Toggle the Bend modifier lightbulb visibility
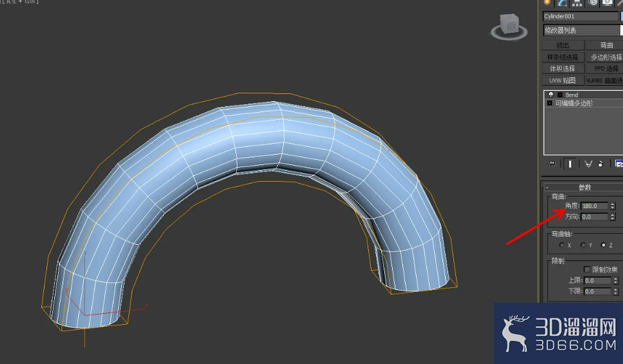623x364 pixels. [x=551, y=95]
